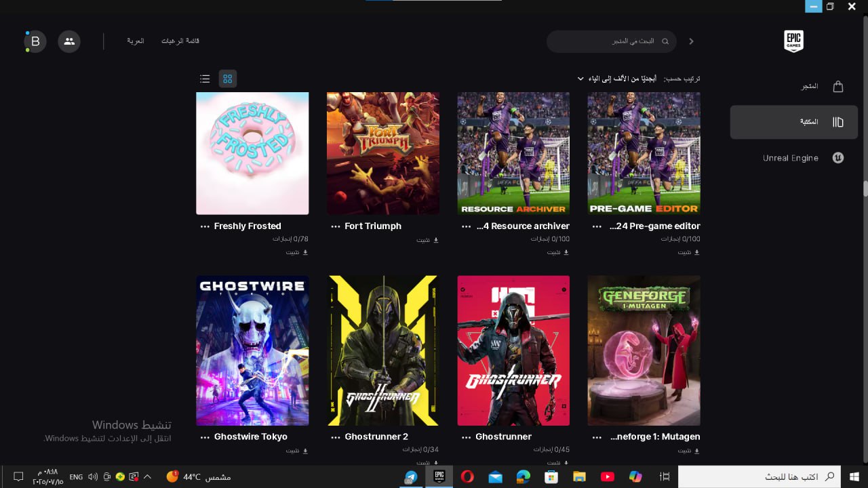Open the profile avatar labeled B

[x=35, y=41]
